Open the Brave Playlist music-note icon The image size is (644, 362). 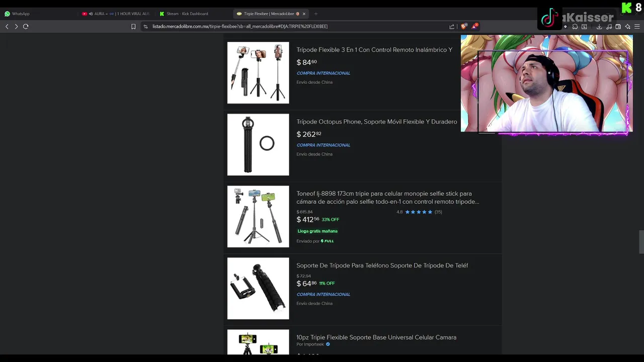click(x=609, y=27)
